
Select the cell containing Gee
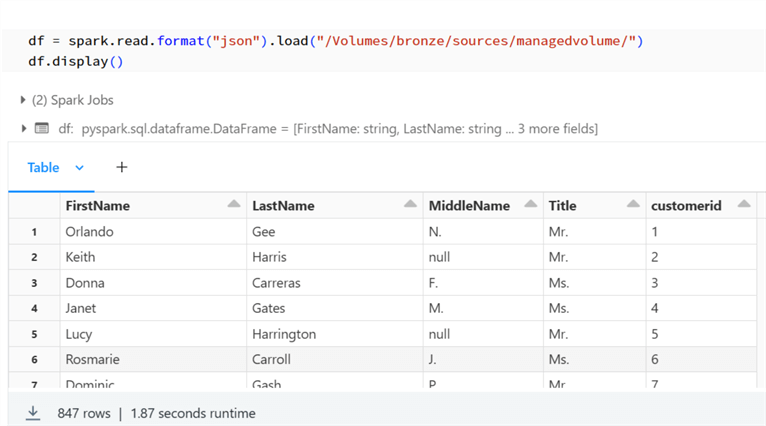pos(335,232)
